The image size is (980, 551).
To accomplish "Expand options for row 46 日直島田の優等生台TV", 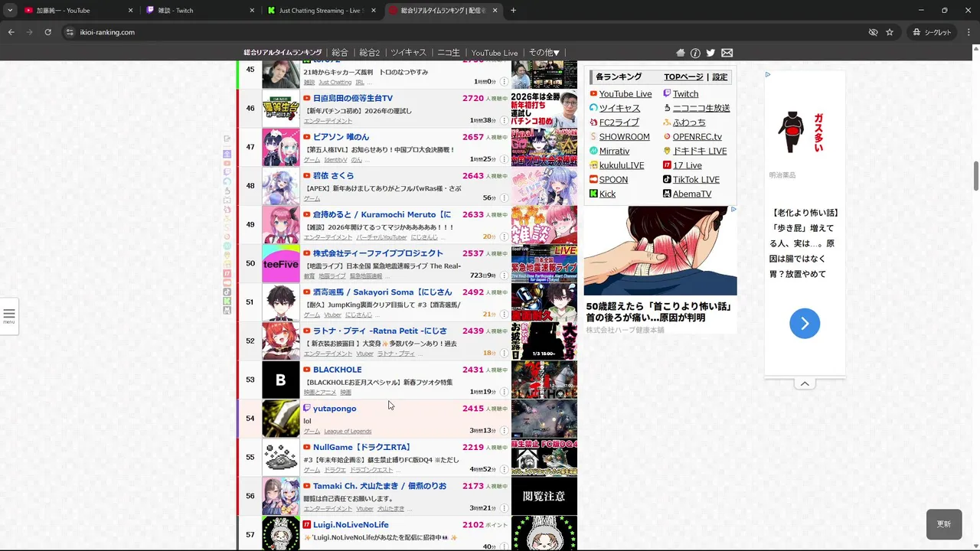I will pos(504,120).
